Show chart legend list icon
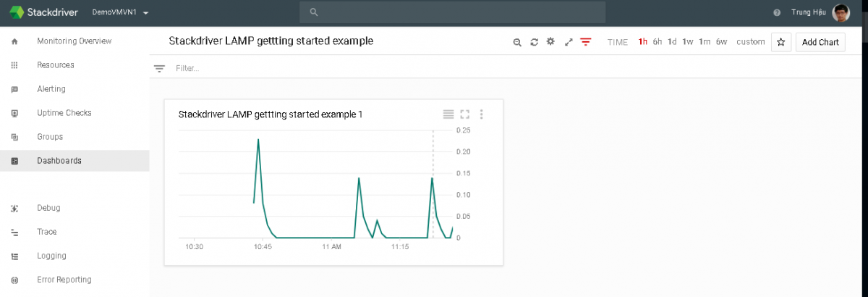 point(448,114)
